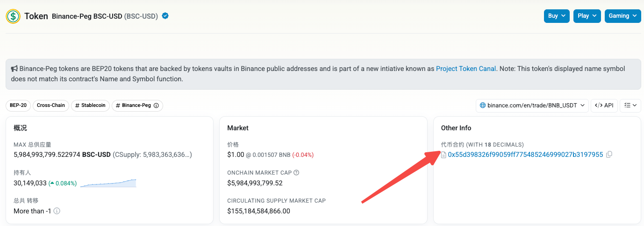The width and height of the screenshot is (644, 226).
Task: Open the Play dropdown
Action: click(x=587, y=16)
